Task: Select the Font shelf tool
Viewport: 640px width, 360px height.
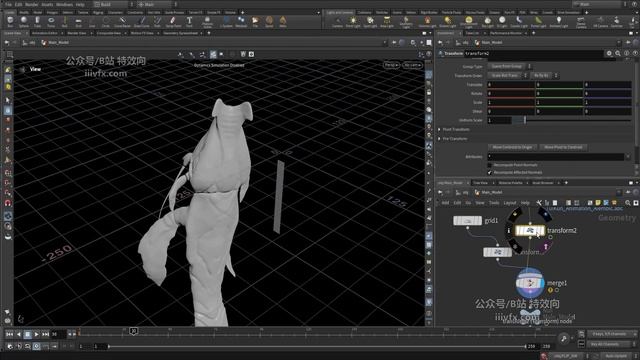Action: point(189,22)
